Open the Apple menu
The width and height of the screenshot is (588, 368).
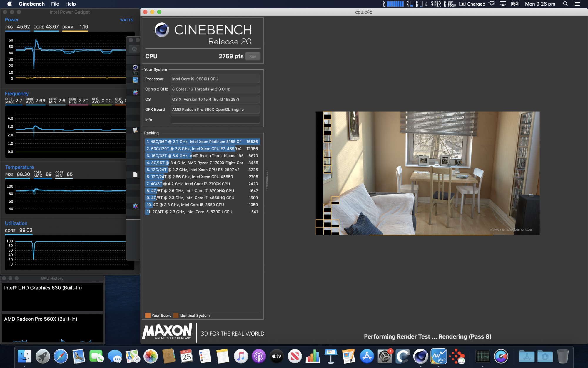coord(9,4)
